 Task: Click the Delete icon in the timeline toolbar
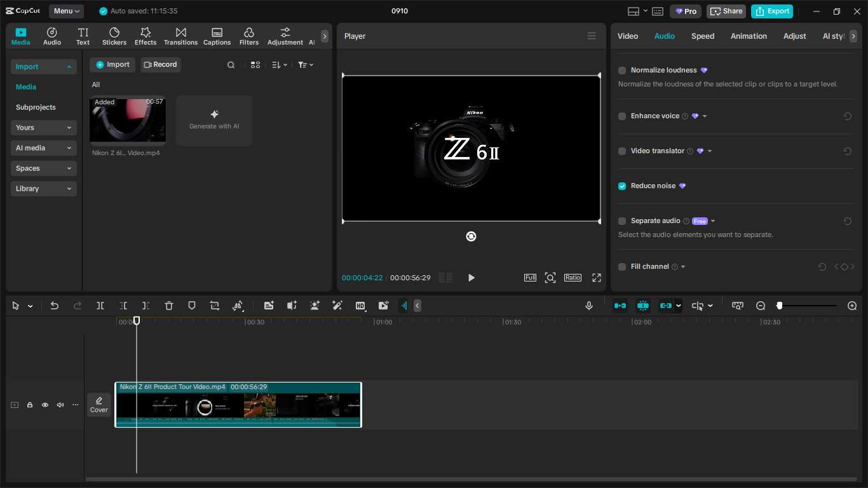tap(168, 306)
